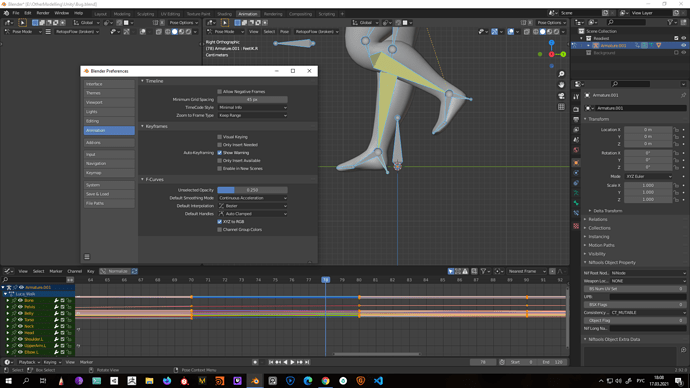Image resolution: width=690 pixels, height=388 pixels.
Task: Open the Add-ons preferences section
Action: tap(109, 143)
